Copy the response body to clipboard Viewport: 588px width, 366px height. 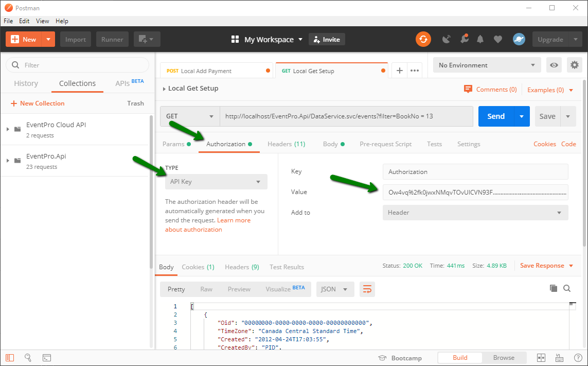553,288
